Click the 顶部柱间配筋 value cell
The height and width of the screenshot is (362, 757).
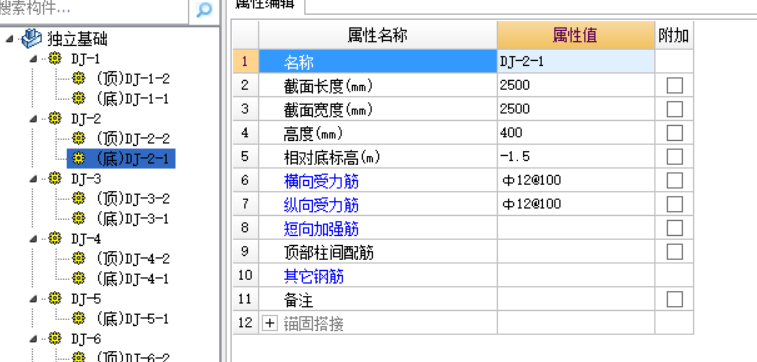point(575,251)
